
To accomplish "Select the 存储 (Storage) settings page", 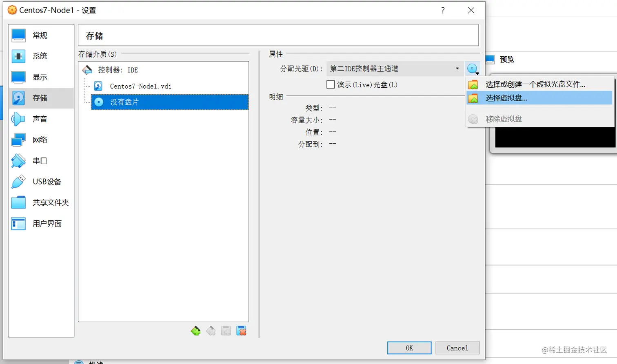I will click(41, 98).
